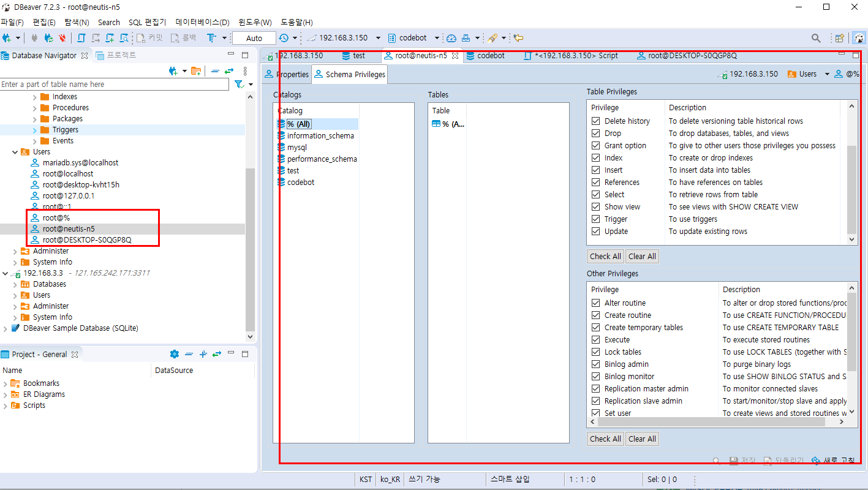Image resolution: width=868 pixels, height=490 pixels.
Task: Toggle the Insert privilege checkbox
Action: [x=595, y=170]
